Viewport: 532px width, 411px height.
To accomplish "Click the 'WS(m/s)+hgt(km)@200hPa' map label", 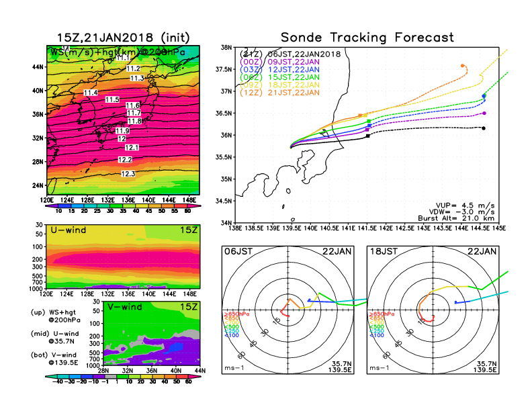I will (118, 52).
